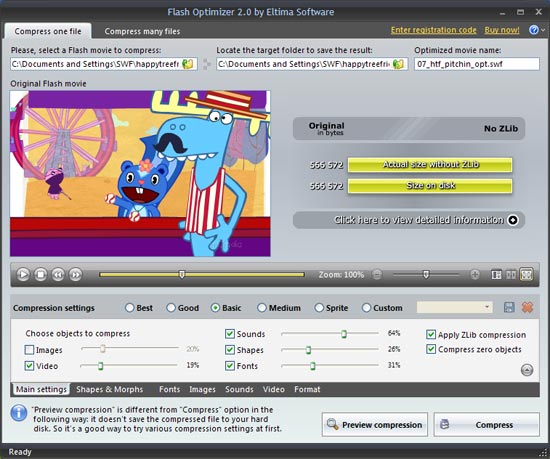Click the zoom in plus icon
The height and width of the screenshot is (459, 550).
pyautogui.click(x=475, y=274)
